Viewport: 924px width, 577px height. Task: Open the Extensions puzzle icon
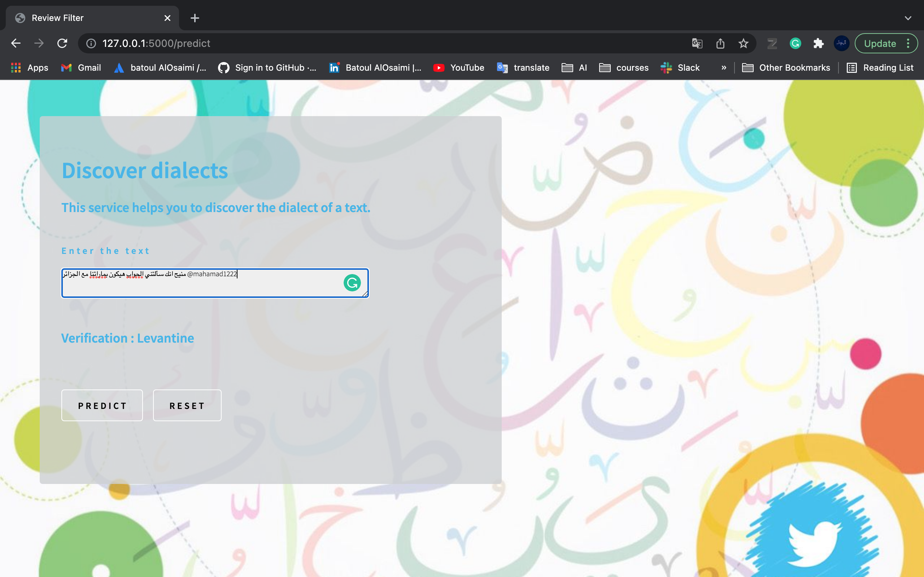(818, 44)
